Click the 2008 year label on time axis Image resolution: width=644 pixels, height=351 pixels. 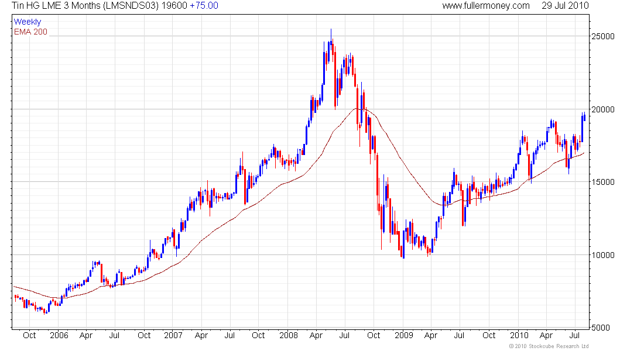pyautogui.click(x=288, y=335)
